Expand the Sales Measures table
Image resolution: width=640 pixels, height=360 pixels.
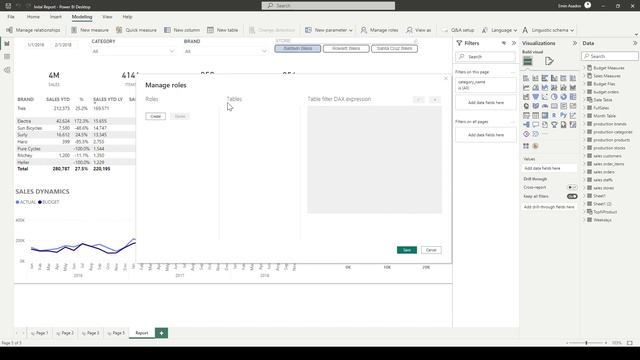pyautogui.click(x=584, y=76)
